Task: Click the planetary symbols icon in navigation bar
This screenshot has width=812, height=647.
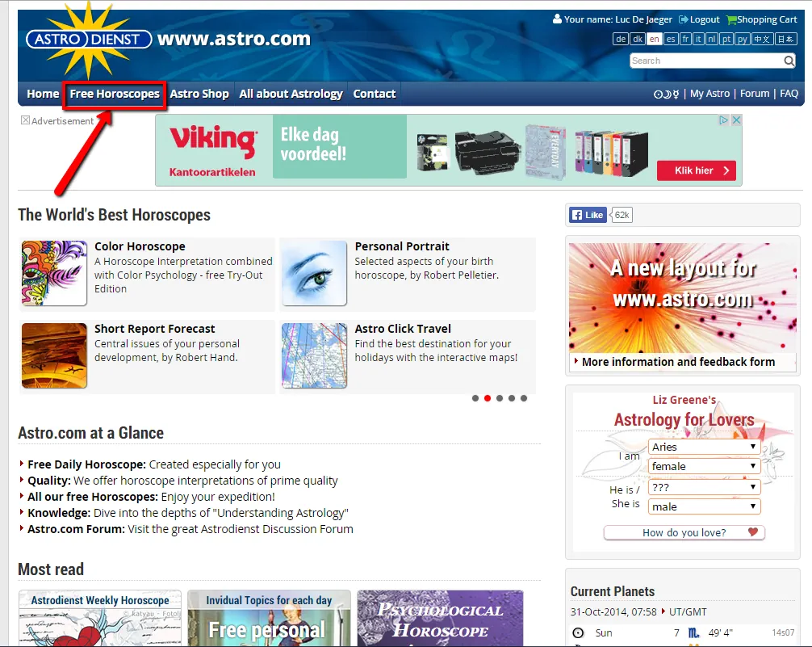Action: click(667, 94)
